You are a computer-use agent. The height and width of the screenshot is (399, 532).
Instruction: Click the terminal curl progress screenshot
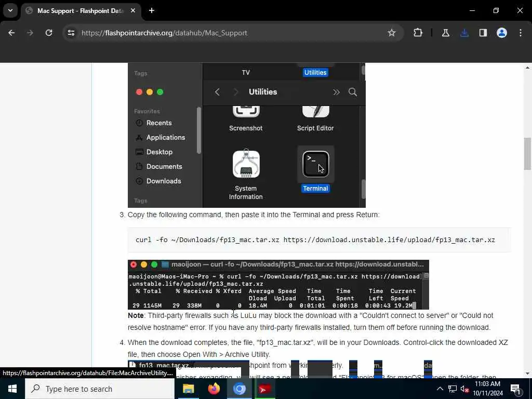pos(278,285)
